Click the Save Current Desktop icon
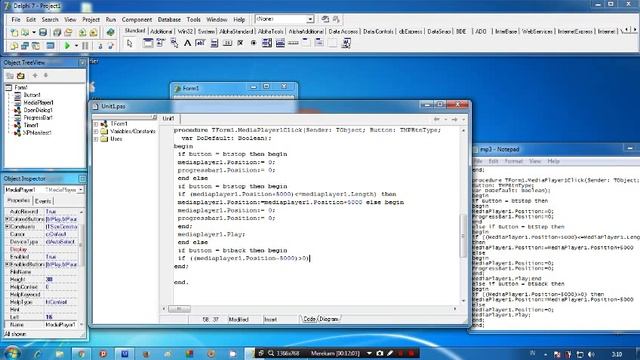Viewport: 640px width, 360px height. coord(325,19)
